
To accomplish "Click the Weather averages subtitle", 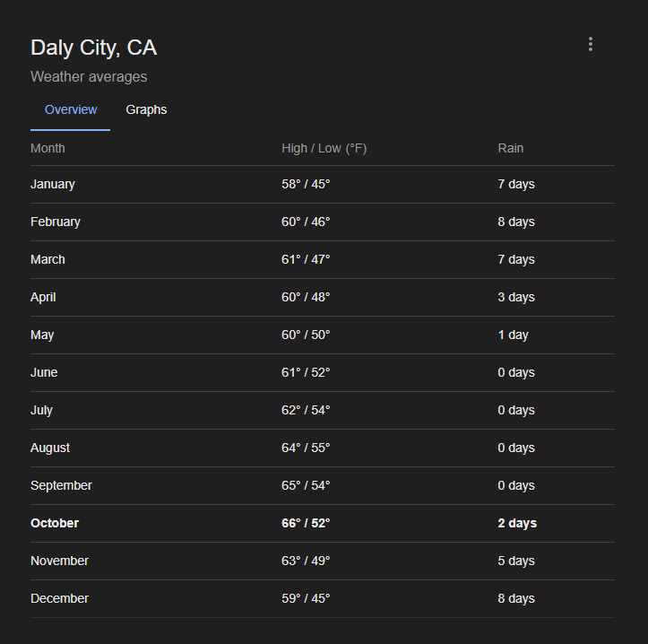I will [x=89, y=77].
